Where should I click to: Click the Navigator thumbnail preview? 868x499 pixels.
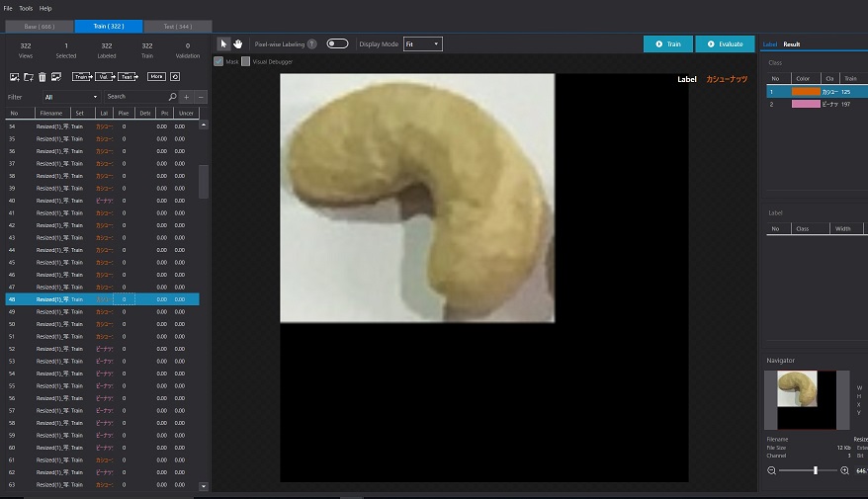tap(807, 400)
